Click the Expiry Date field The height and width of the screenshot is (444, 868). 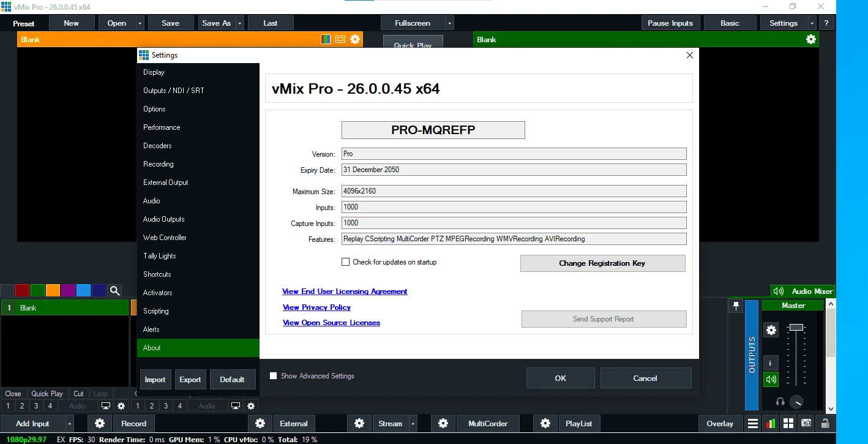point(514,170)
